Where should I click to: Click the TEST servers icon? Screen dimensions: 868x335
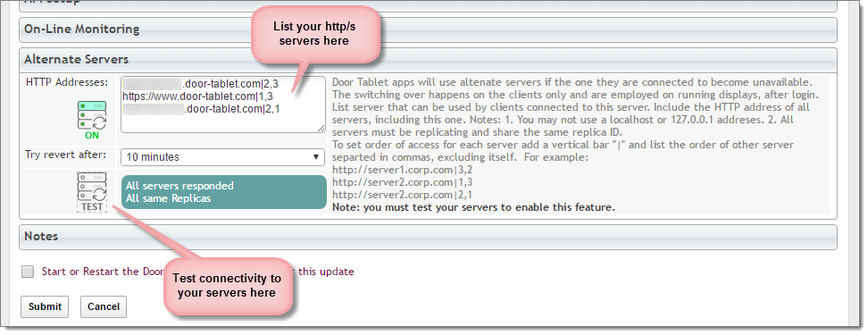tap(92, 191)
